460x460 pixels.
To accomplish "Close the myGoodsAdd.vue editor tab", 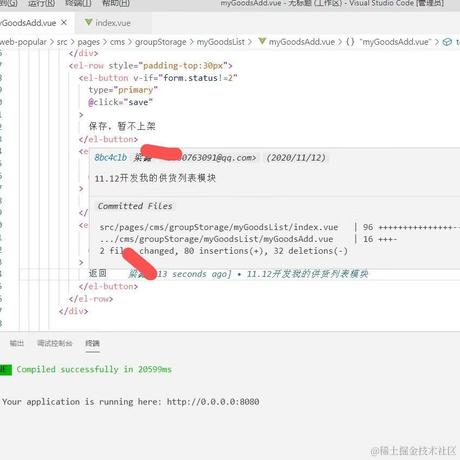I will [64, 23].
